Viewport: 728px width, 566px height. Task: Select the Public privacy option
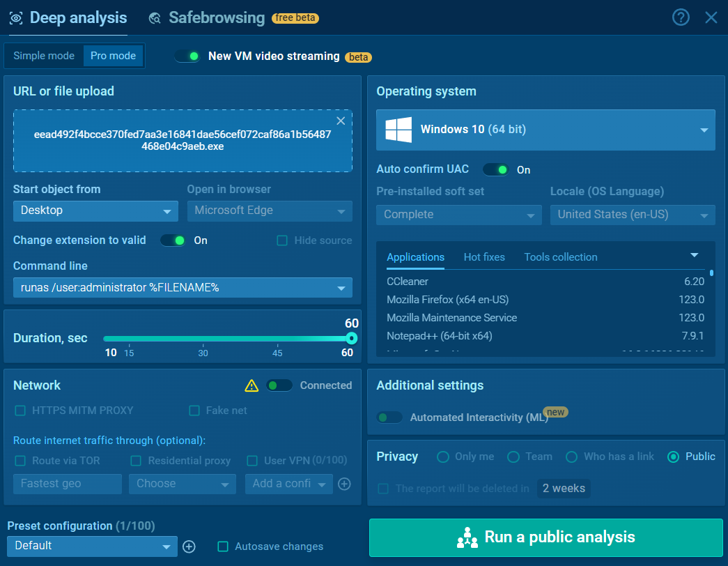[673, 457]
